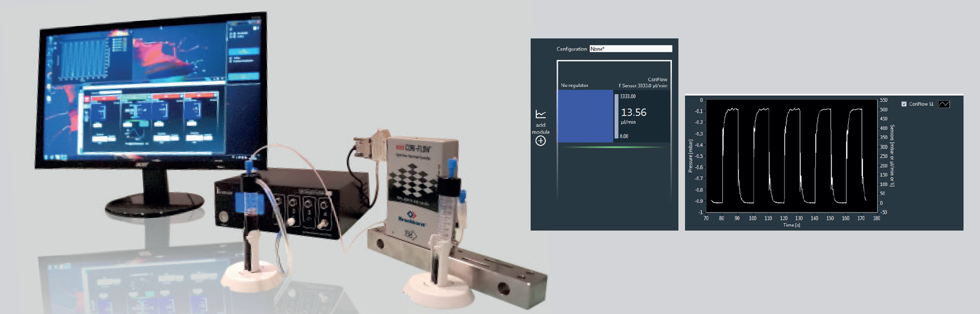
Task: Click the 550 top value on sensor axis
Action: click(x=883, y=100)
